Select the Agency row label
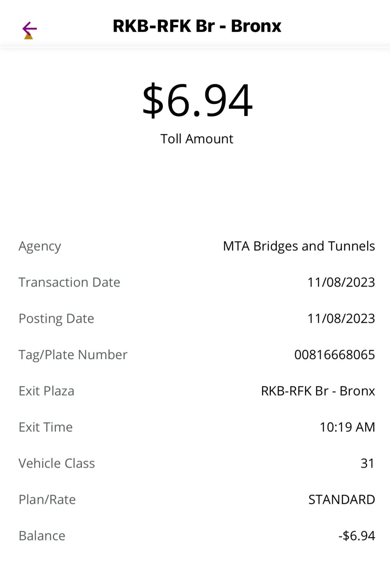This screenshot has width=390, height=588. point(40,246)
